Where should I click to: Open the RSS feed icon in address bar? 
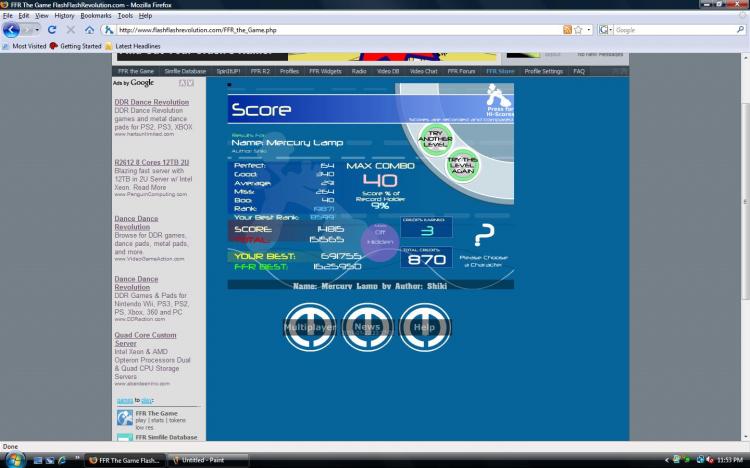tap(567, 30)
